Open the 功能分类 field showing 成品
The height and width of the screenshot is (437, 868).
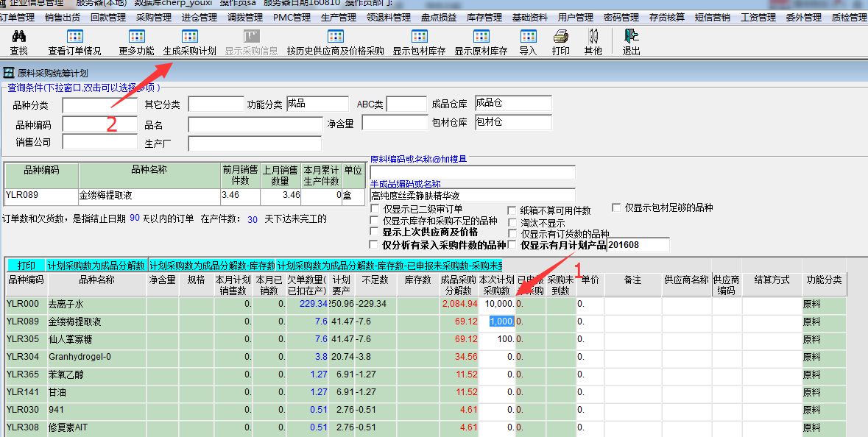[318, 104]
